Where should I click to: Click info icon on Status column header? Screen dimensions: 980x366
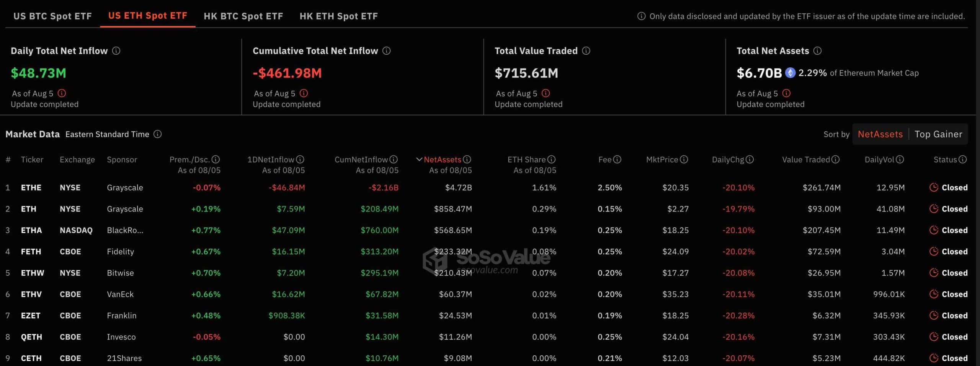click(x=963, y=159)
